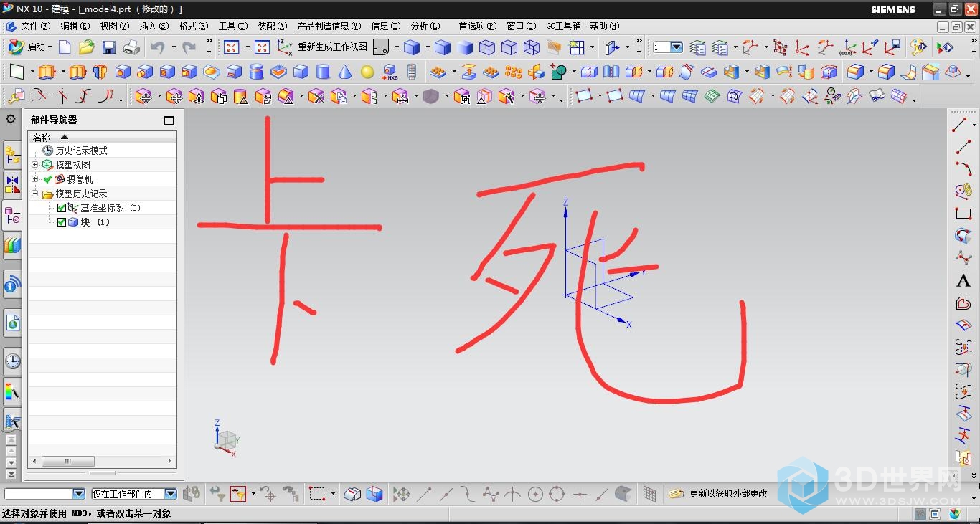Toggle snap Existing Point plus icon
The width and height of the screenshot is (980, 524).
click(580, 494)
